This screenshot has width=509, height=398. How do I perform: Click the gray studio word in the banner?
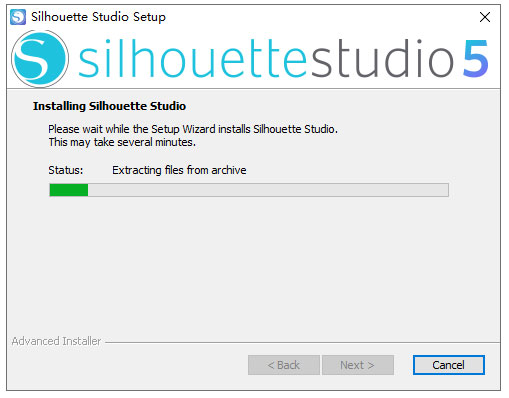click(381, 59)
